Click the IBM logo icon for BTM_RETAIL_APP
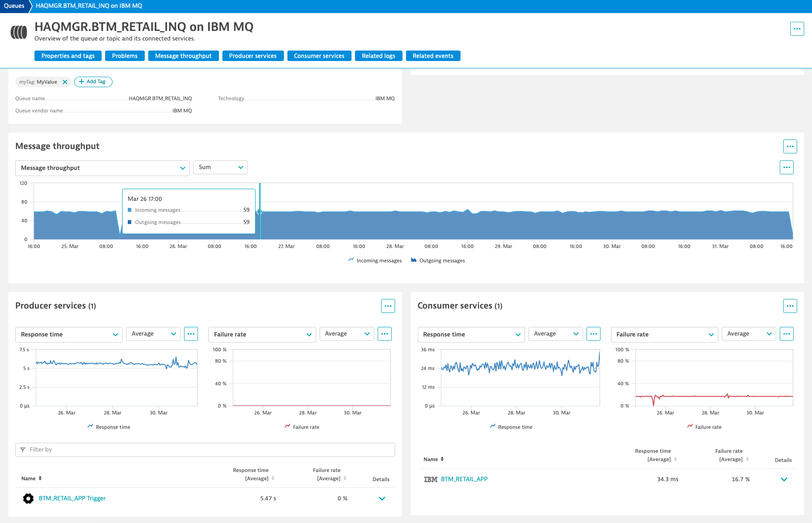 (x=430, y=479)
